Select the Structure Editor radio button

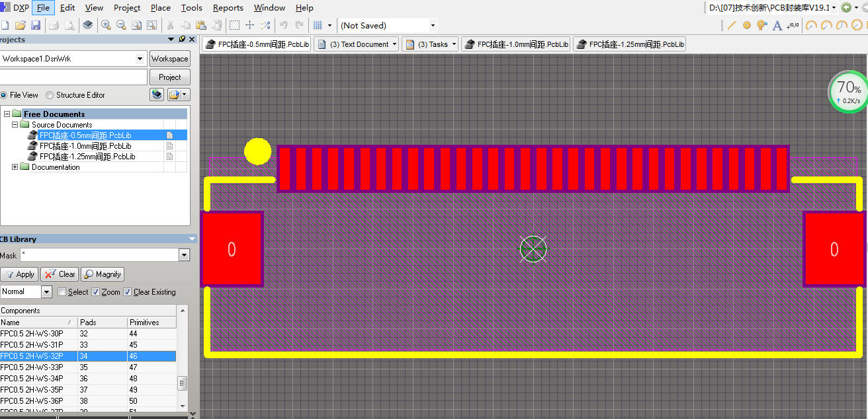point(50,95)
